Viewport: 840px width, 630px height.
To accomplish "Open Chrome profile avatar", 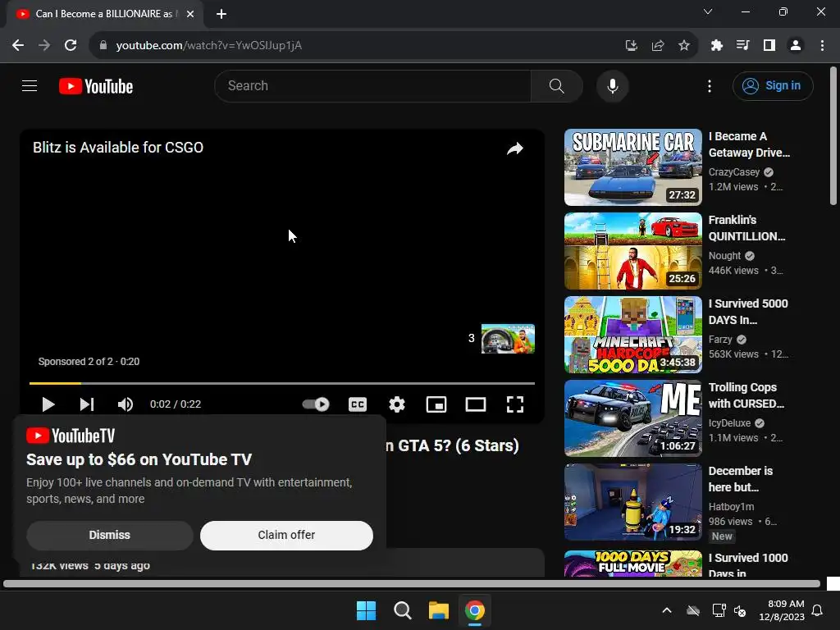I will pyautogui.click(x=796, y=46).
